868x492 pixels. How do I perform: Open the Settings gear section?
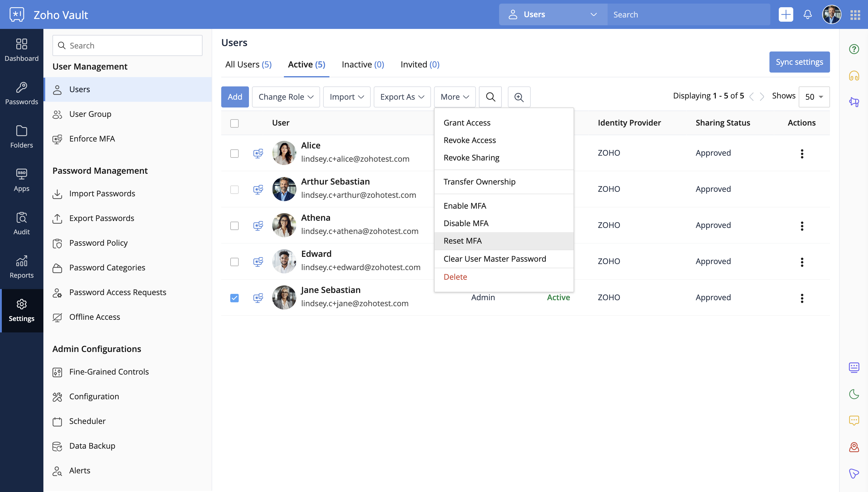pyautogui.click(x=22, y=310)
